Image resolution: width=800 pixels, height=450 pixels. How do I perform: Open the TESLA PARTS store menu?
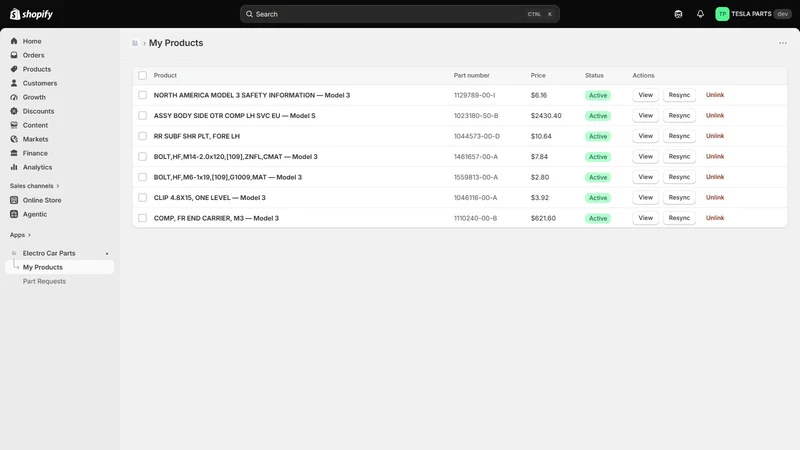click(x=753, y=14)
